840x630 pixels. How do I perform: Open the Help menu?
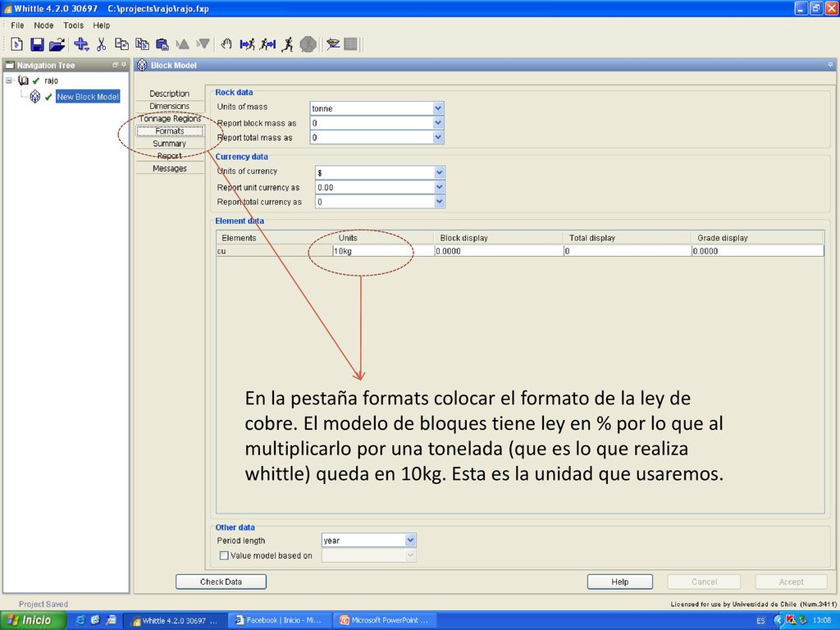[101, 25]
